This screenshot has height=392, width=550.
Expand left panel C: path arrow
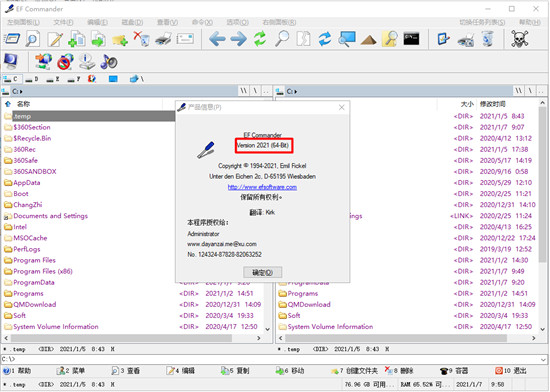(21, 92)
